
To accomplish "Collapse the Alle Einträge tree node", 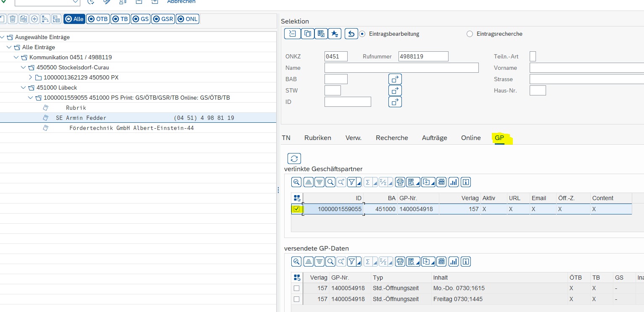I will (9, 47).
